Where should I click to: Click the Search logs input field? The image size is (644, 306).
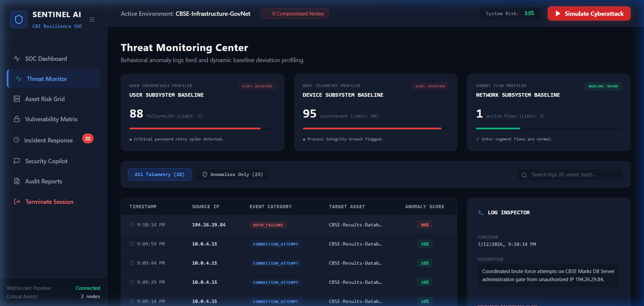[x=570, y=175]
